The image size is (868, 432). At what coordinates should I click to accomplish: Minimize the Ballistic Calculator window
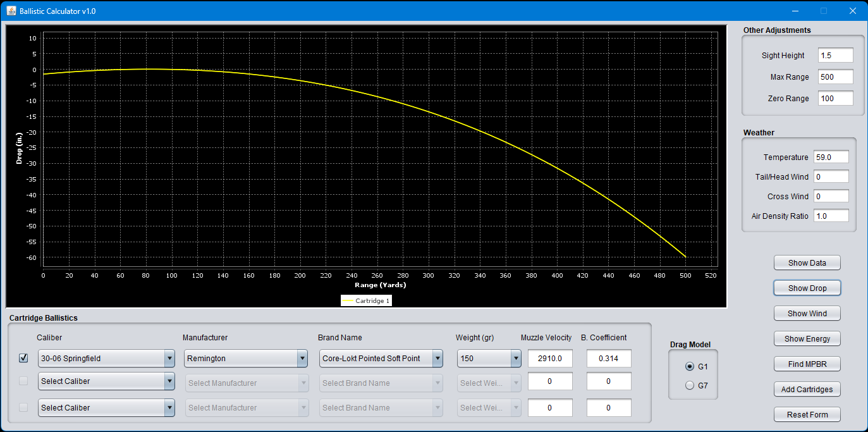(x=795, y=11)
